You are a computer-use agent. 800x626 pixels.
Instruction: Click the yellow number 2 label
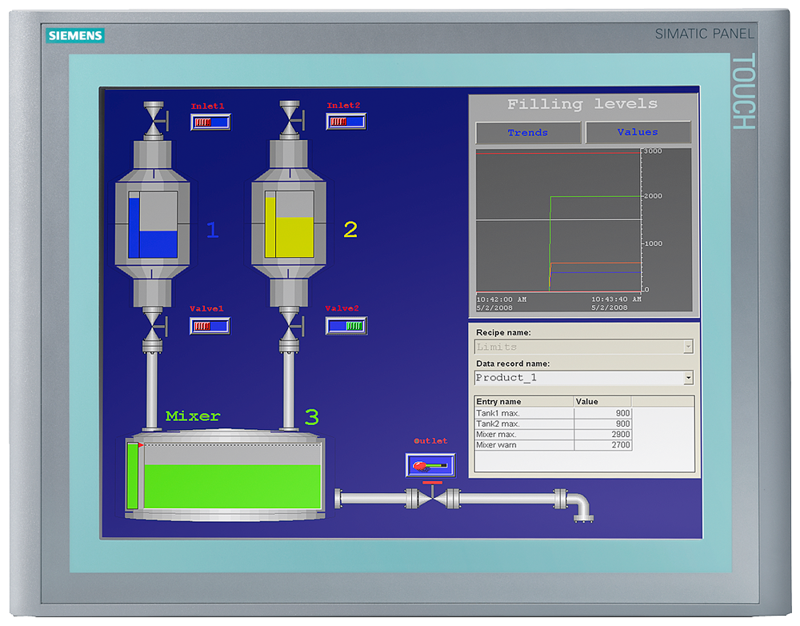point(351,230)
